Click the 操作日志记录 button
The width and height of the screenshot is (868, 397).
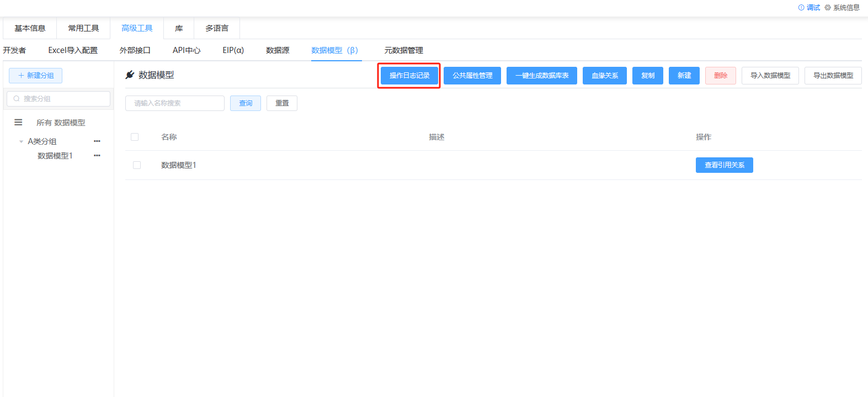click(x=409, y=76)
